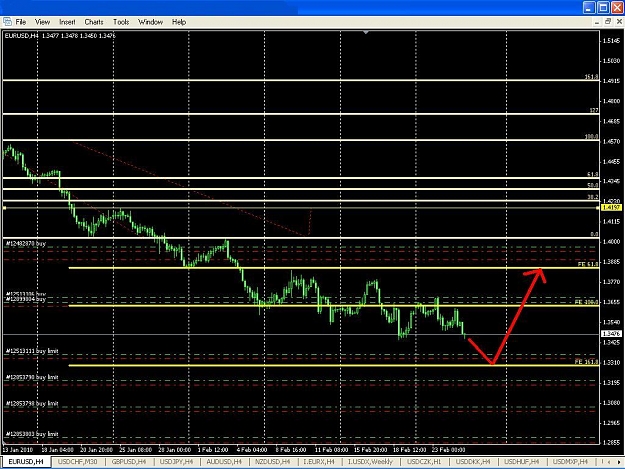Screen dimensions: 625x469
Task: Click the chart shift triangle marker
Action: pos(366,32)
